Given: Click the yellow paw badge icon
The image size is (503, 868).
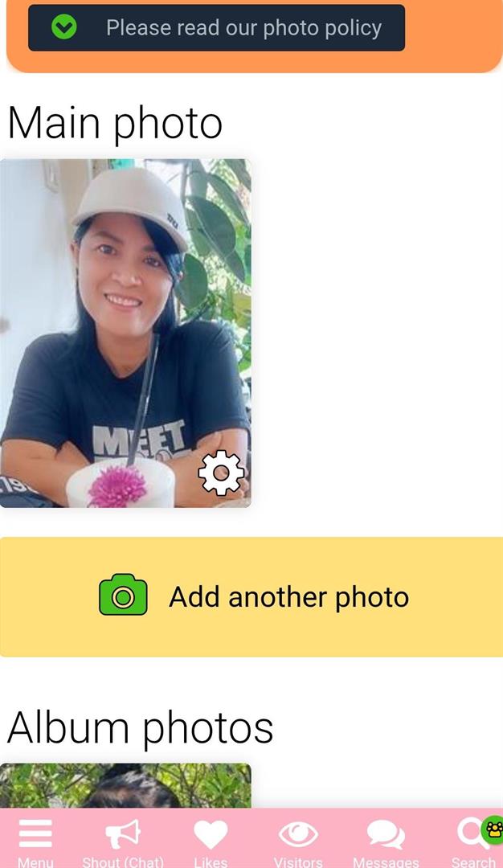Looking at the screenshot, I should (493, 829).
